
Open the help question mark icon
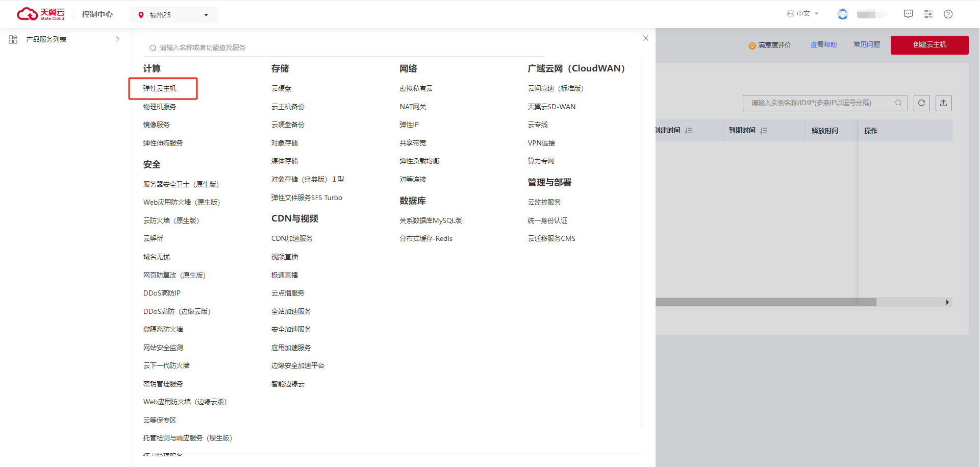pyautogui.click(x=948, y=14)
